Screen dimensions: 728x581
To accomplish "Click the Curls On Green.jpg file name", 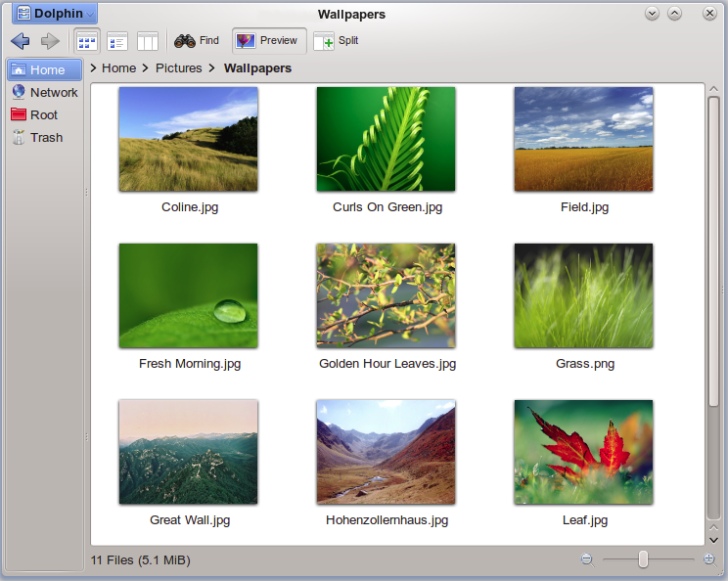I will [x=387, y=207].
